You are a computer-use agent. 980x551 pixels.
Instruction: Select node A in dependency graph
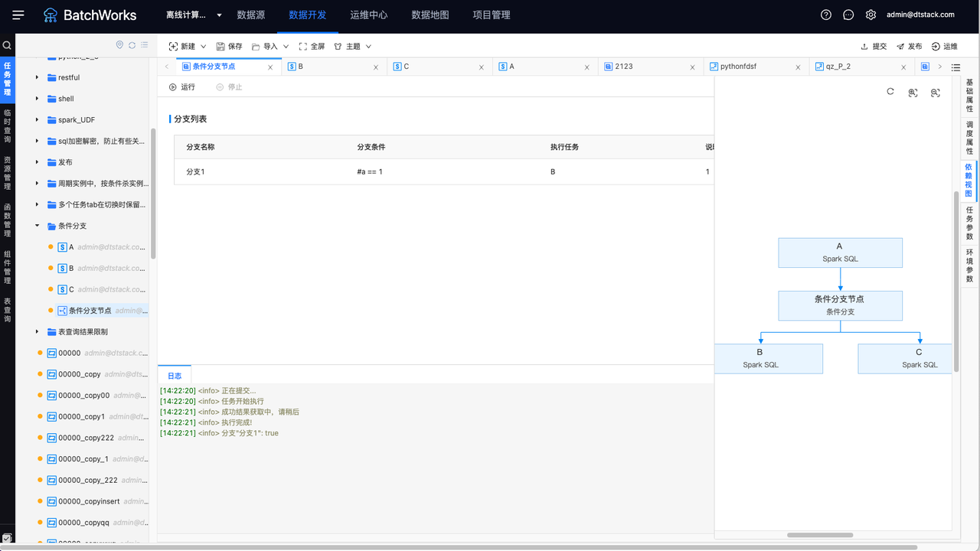click(840, 253)
